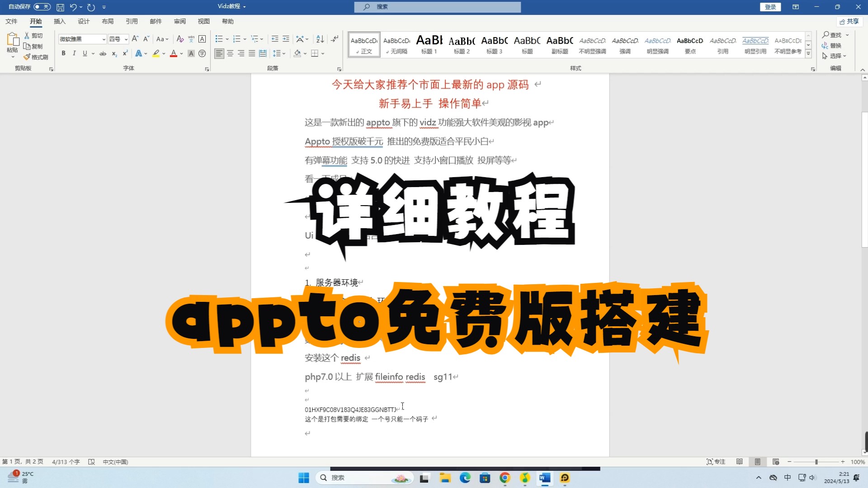The image size is (868, 488).
Task: Toggle align right
Action: tap(241, 53)
